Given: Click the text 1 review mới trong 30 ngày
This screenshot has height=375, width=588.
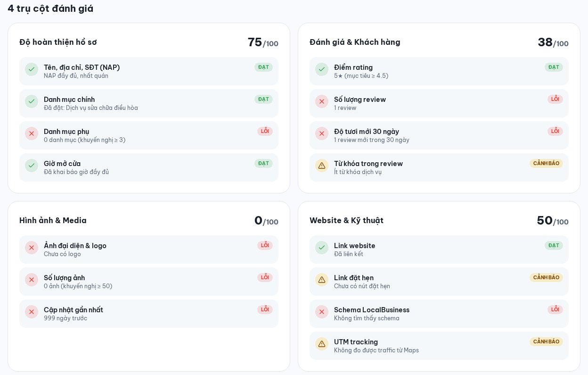Looking at the screenshot, I should pyautogui.click(x=372, y=140).
